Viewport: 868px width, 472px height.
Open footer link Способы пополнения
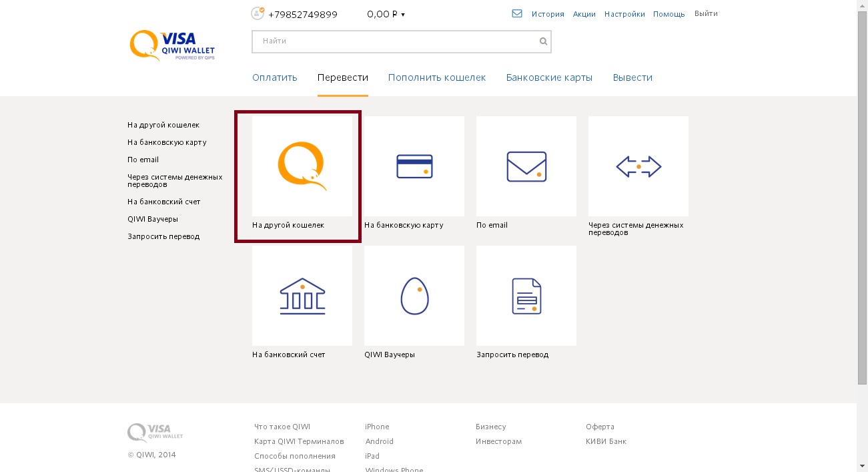pyautogui.click(x=295, y=456)
